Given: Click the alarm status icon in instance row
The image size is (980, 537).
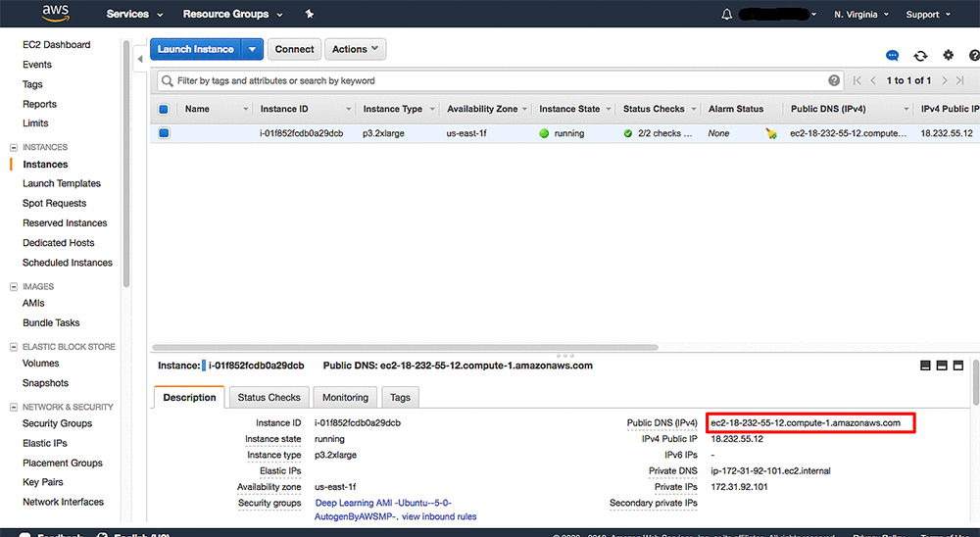Looking at the screenshot, I should point(771,133).
